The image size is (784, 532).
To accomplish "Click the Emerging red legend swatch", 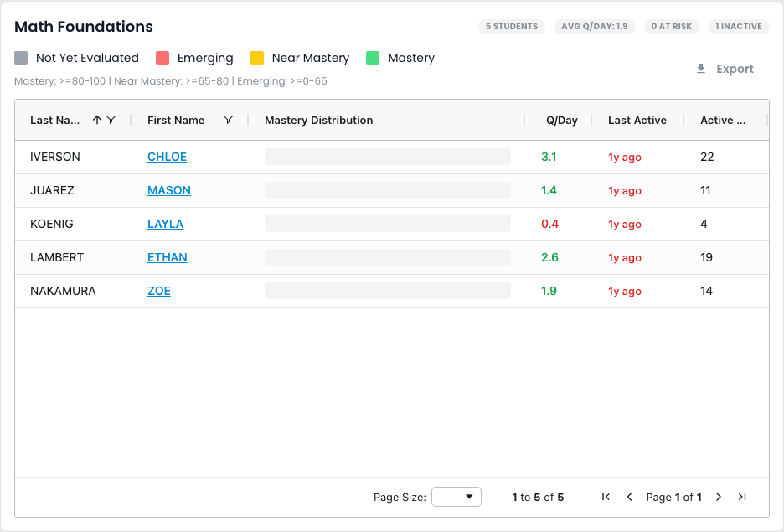I will [162, 58].
